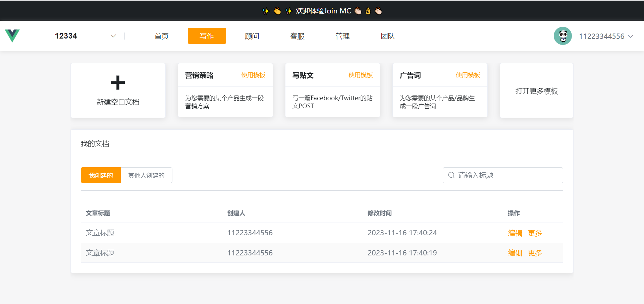Click 打开更多模板 card

point(536,91)
